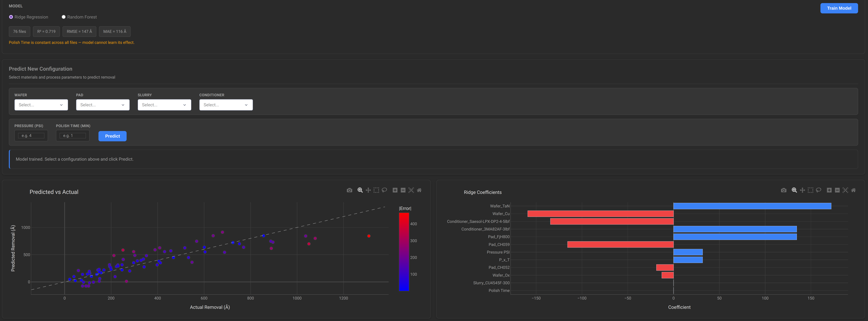
Task: Select box select on the Predicted vs Actual chart
Action: (376, 190)
